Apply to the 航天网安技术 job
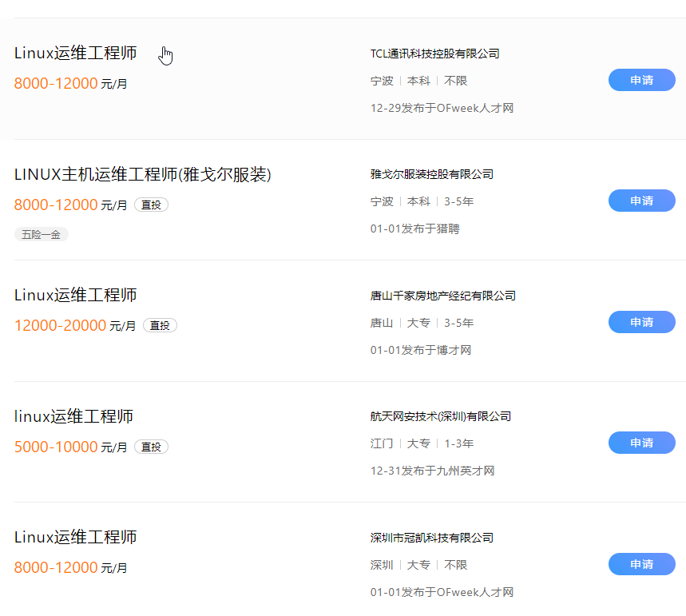This screenshot has height=616, width=686. point(642,443)
